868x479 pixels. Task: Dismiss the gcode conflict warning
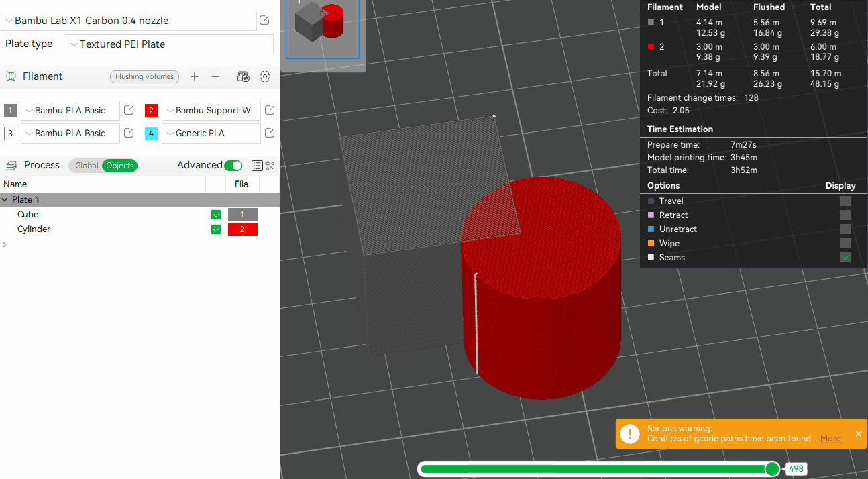pos(859,434)
